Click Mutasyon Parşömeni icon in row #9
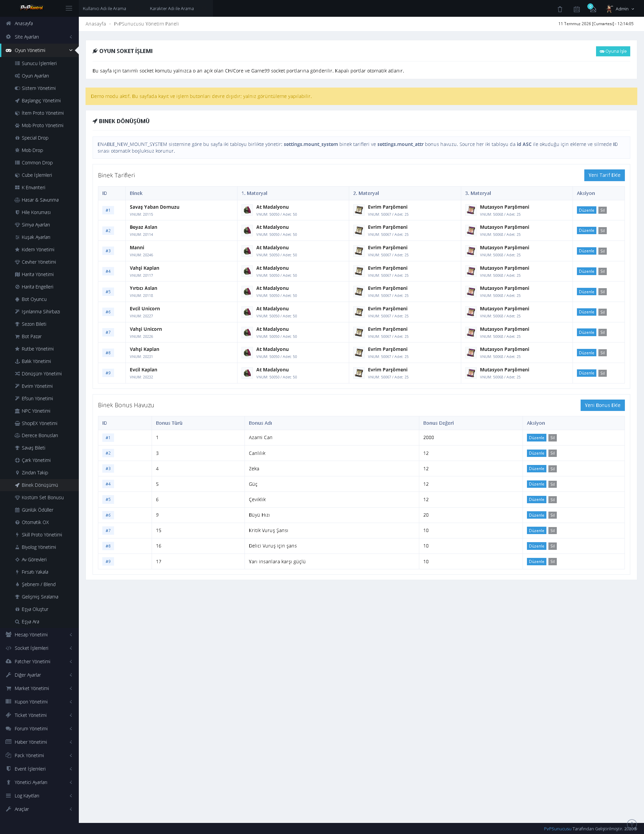Image resolution: width=644 pixels, height=834 pixels. tap(471, 373)
